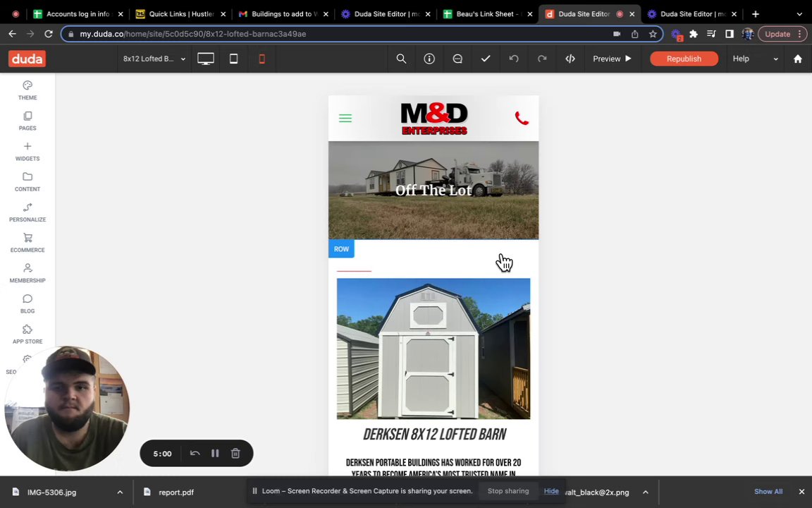Image resolution: width=812 pixels, height=508 pixels.
Task: Open the Widgets panel
Action: pos(27,152)
